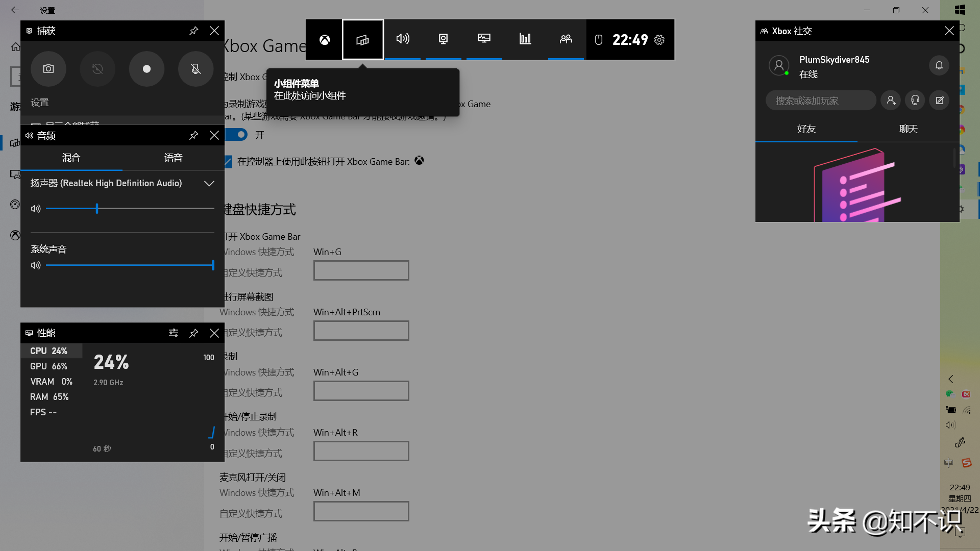Collapse the 扬声器 Realtek audio section
This screenshot has height=551, width=980.
[x=209, y=183]
